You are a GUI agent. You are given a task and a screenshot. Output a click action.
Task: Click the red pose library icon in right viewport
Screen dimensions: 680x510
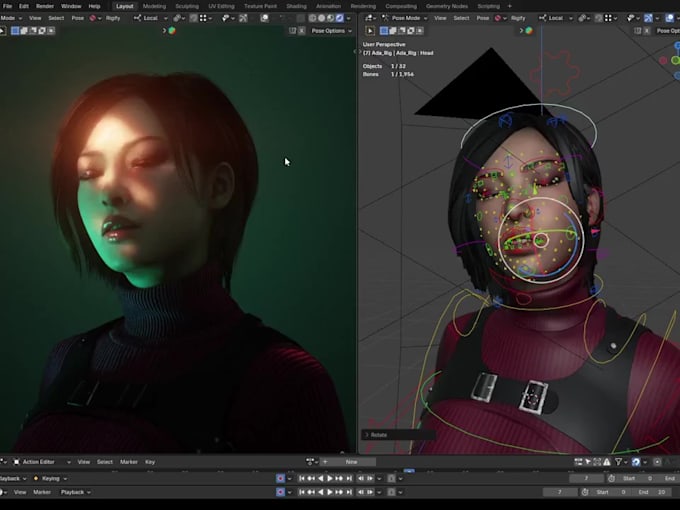(498, 18)
